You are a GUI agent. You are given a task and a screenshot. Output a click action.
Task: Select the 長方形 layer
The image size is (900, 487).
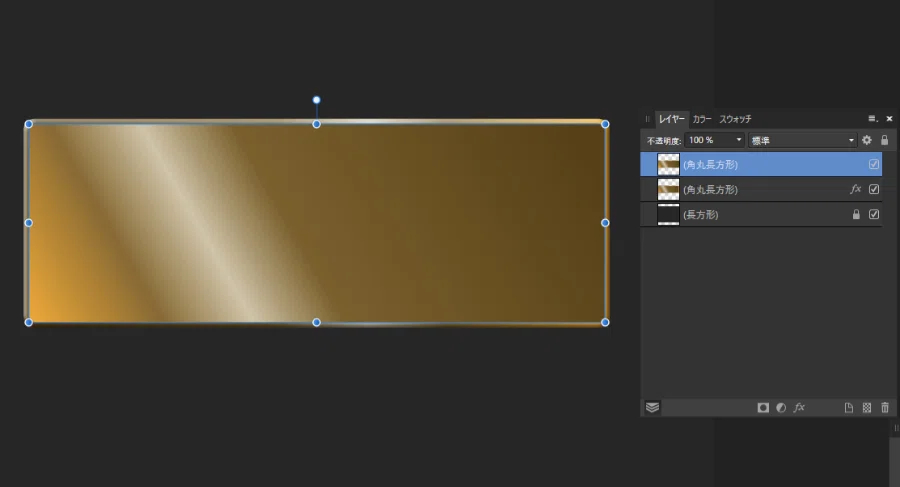761,214
